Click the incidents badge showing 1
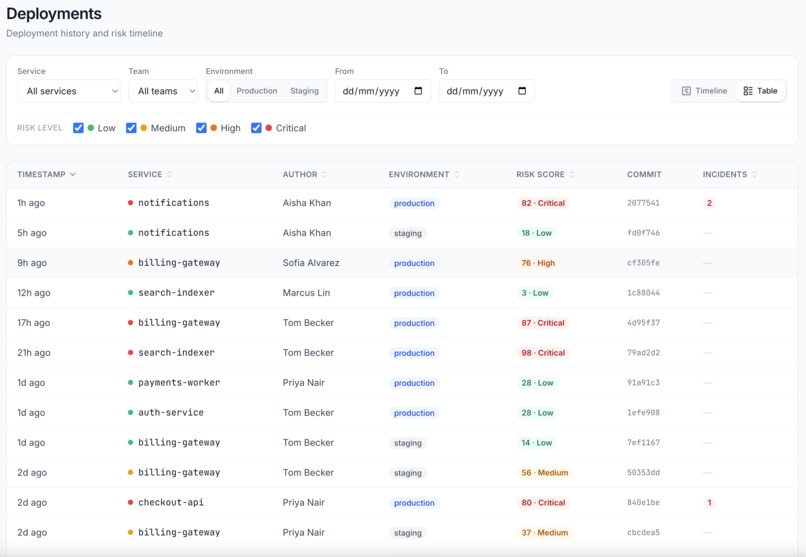Image resolution: width=806 pixels, height=557 pixels. (x=709, y=503)
